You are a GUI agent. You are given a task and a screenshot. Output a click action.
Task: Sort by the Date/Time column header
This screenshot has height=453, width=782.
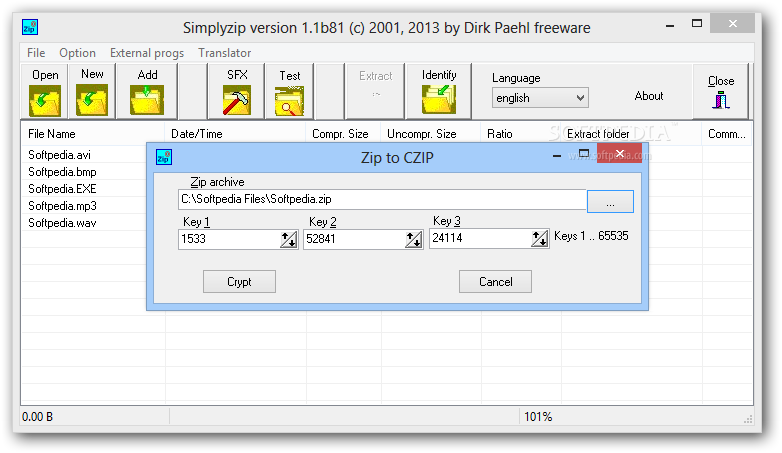coord(235,134)
